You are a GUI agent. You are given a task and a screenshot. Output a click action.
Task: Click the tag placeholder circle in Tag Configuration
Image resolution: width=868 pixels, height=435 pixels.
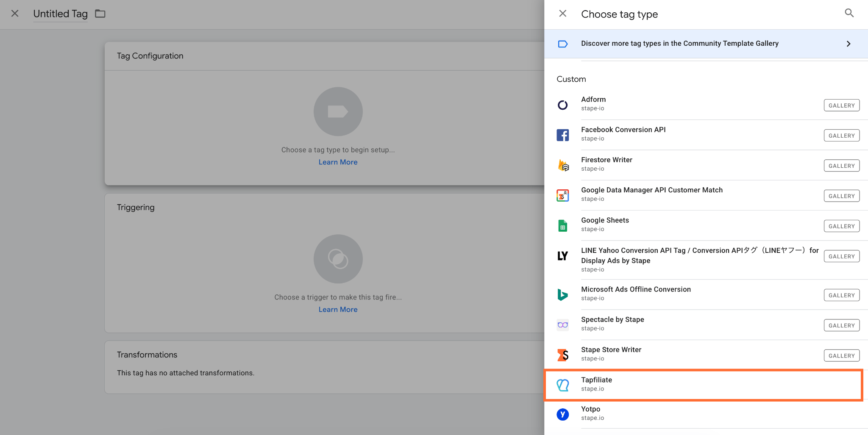tap(338, 111)
